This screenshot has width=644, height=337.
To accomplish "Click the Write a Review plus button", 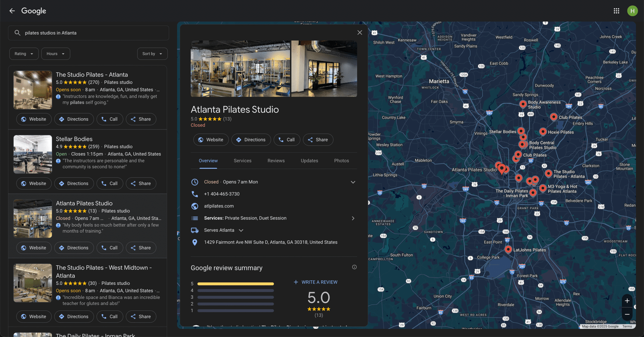I will pyautogui.click(x=316, y=282).
